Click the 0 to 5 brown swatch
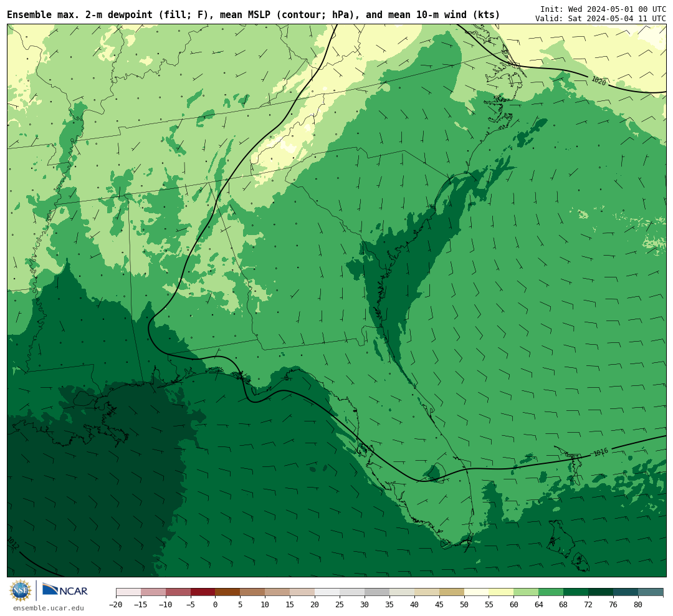This screenshot has height=616, width=673. 228,592
